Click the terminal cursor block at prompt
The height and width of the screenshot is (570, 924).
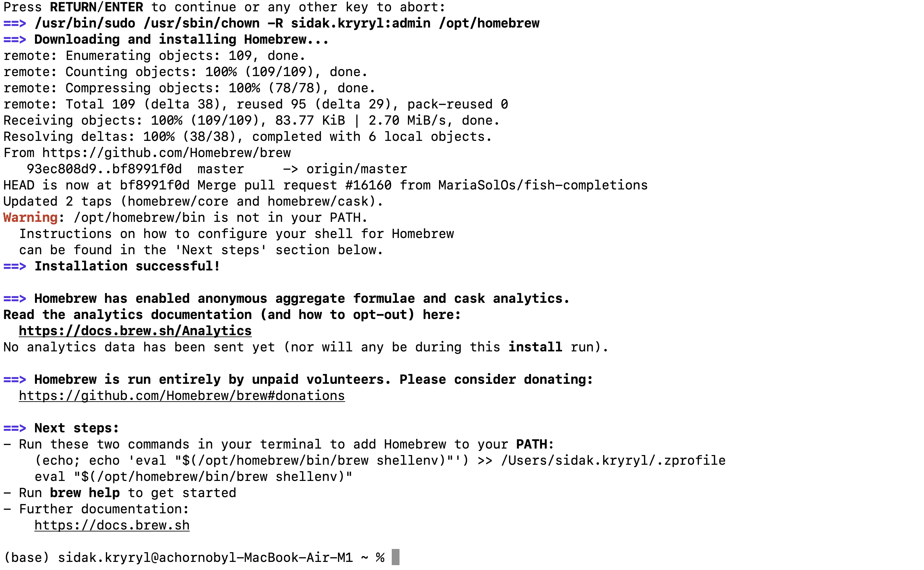click(x=395, y=557)
